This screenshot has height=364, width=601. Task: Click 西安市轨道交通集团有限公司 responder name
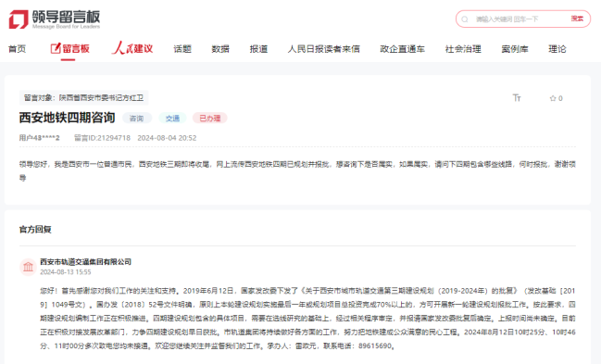pyautogui.click(x=85, y=261)
